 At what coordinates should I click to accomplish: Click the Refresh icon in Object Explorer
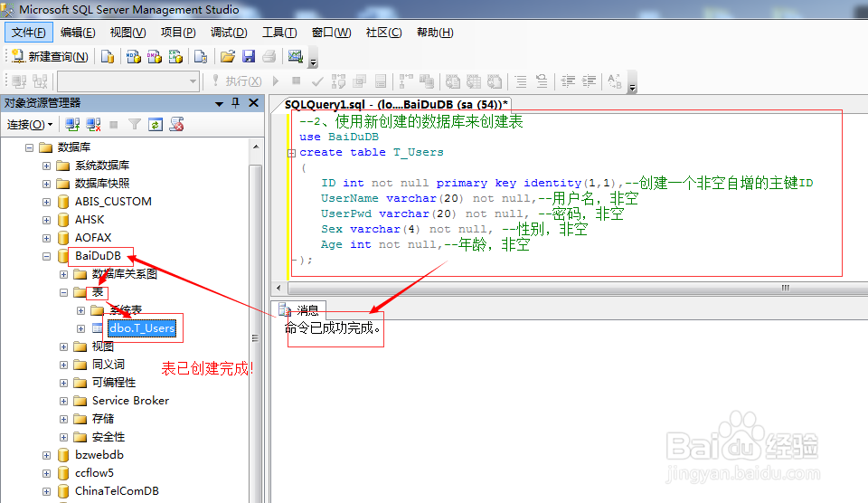click(156, 125)
